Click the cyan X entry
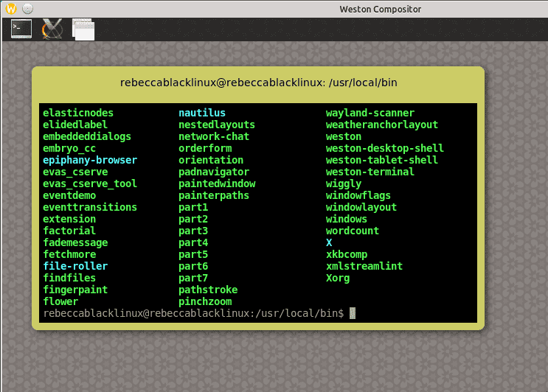This screenshot has width=548, height=392. [x=329, y=242]
